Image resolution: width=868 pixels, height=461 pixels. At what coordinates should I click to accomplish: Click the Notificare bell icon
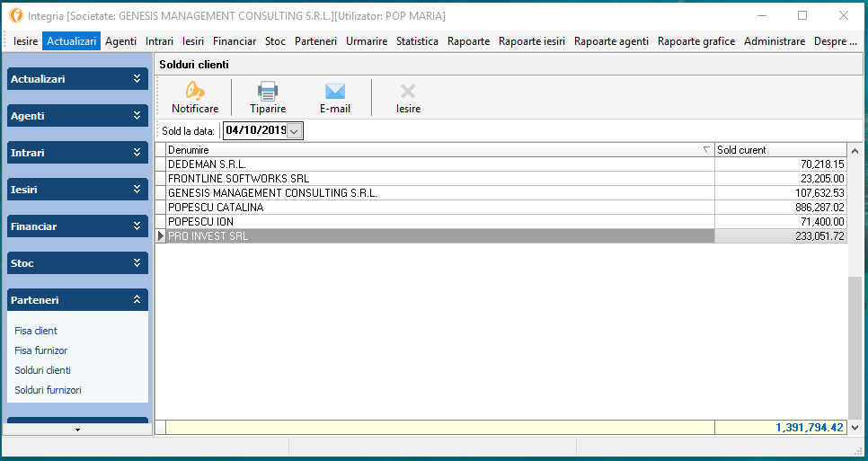coord(195,91)
